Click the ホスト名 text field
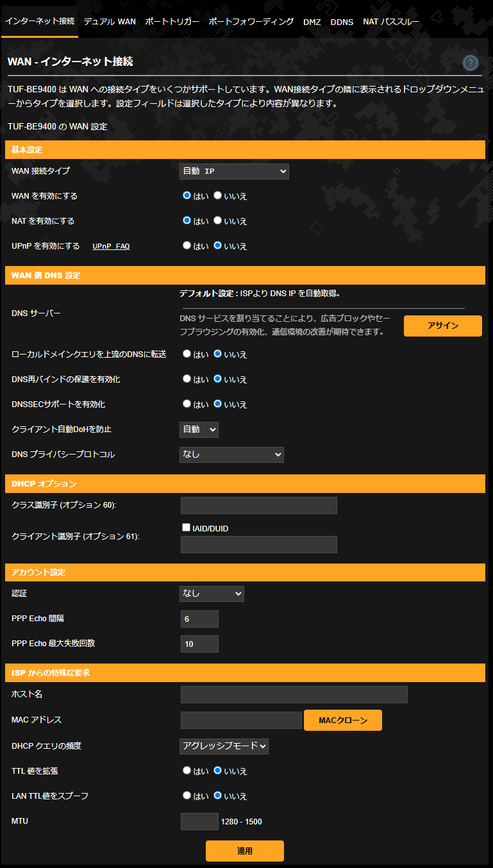 [x=294, y=694]
